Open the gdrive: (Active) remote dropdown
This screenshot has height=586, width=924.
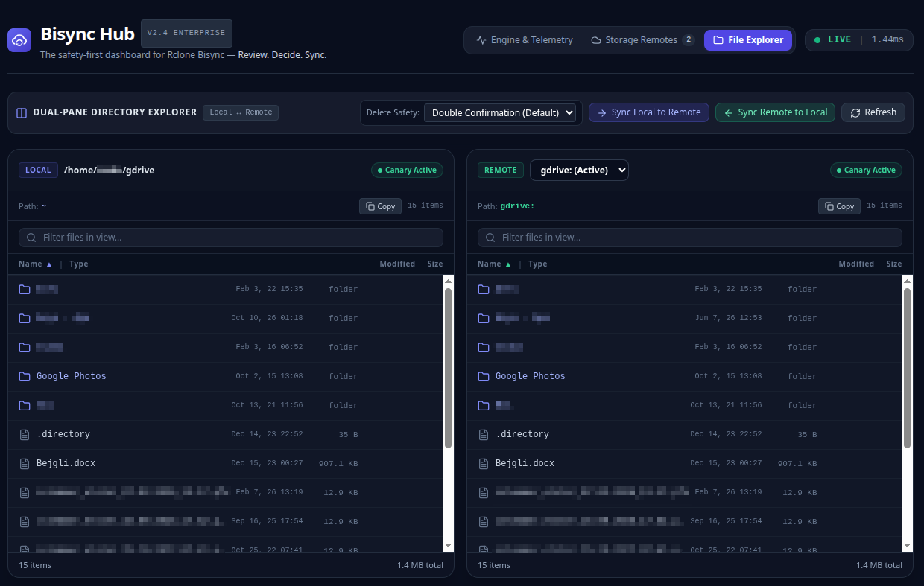pyautogui.click(x=579, y=170)
